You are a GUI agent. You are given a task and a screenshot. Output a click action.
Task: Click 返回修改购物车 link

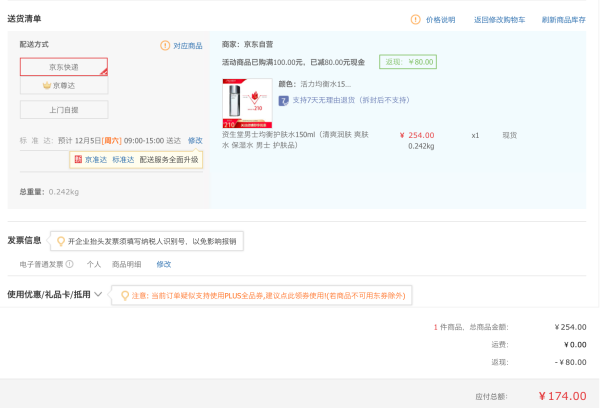point(499,20)
